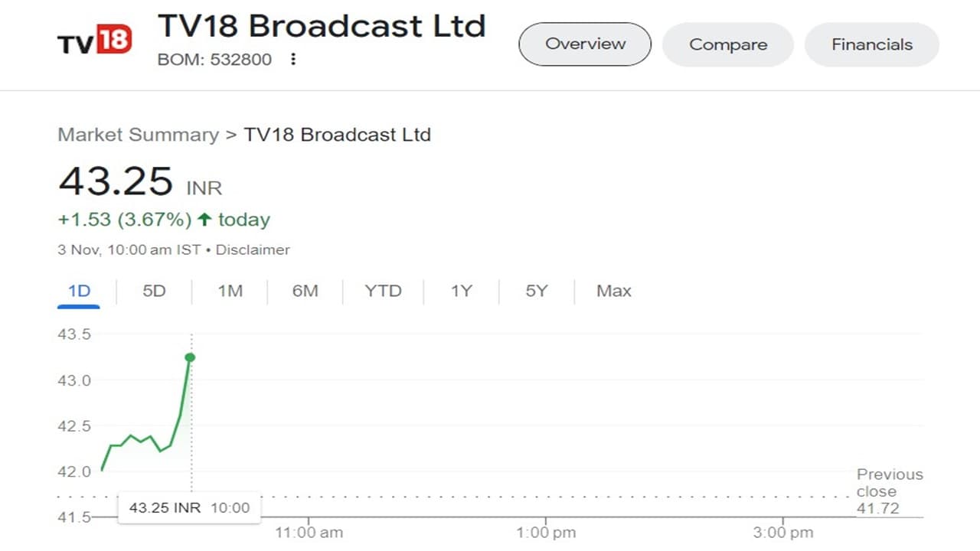Open the Compare tab

click(727, 44)
